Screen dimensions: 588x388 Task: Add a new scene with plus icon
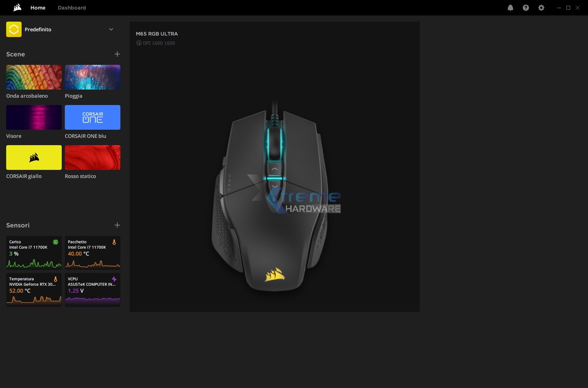pos(117,54)
